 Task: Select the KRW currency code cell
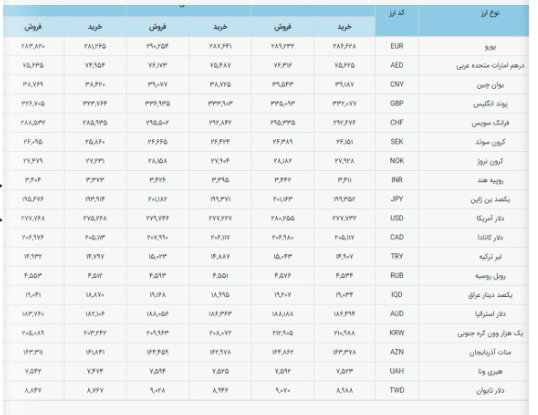point(397,333)
